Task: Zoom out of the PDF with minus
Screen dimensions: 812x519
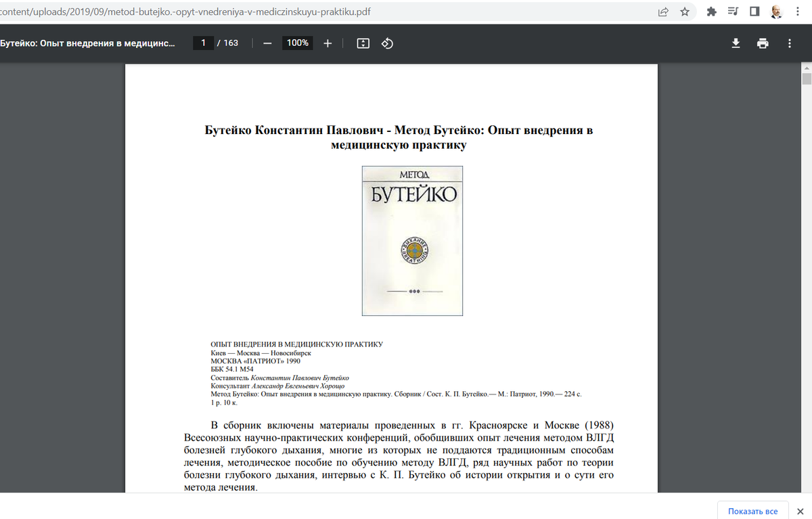Action: 268,43
